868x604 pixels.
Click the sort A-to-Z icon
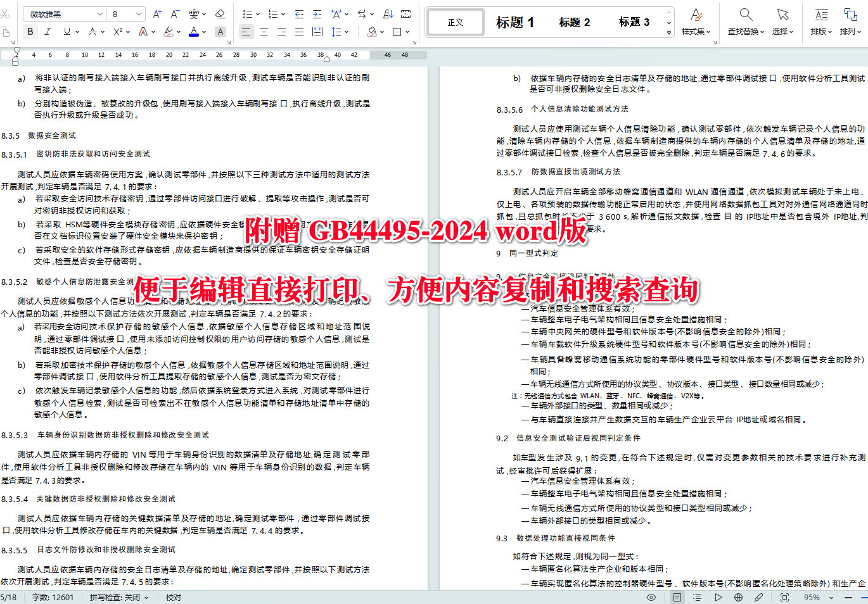click(x=388, y=14)
